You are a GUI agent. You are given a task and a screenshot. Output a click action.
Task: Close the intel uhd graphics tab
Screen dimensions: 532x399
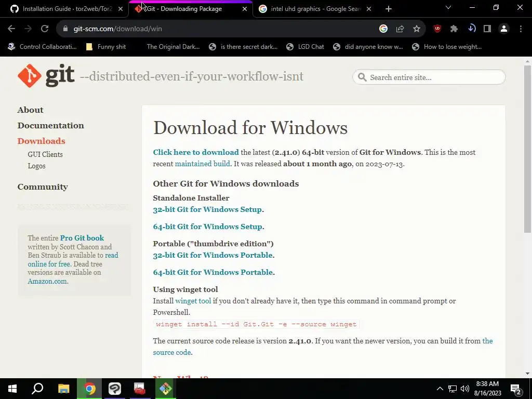click(x=369, y=9)
